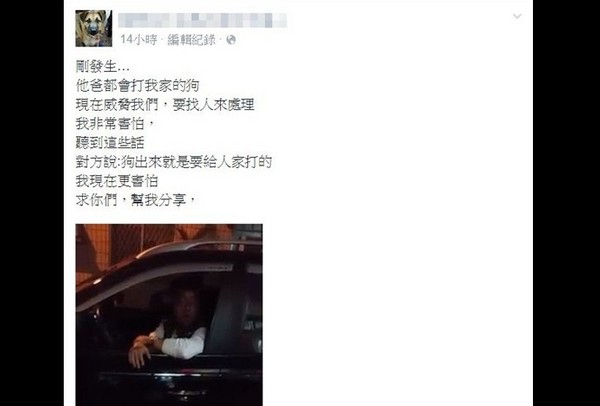The width and height of the screenshot is (600, 406).
Task: Click the line 他爸都會打我家的狗
Action: [x=137, y=86]
